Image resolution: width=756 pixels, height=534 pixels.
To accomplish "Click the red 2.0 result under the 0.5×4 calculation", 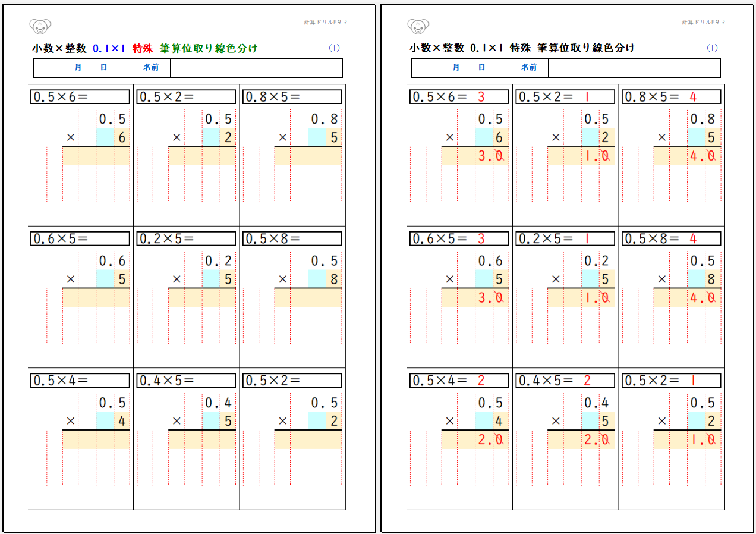I will click(x=493, y=439).
